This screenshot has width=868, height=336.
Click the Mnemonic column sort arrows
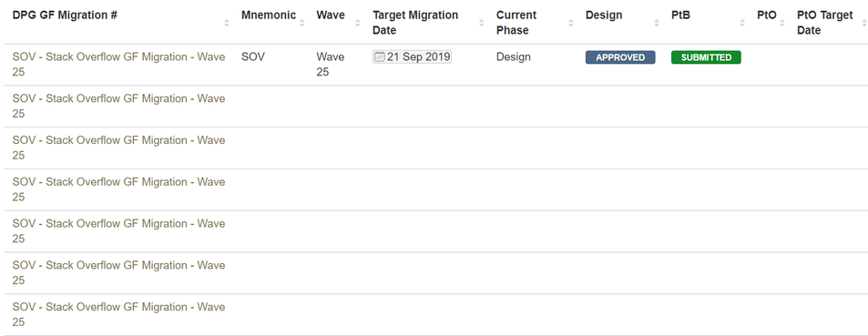pos(301,23)
